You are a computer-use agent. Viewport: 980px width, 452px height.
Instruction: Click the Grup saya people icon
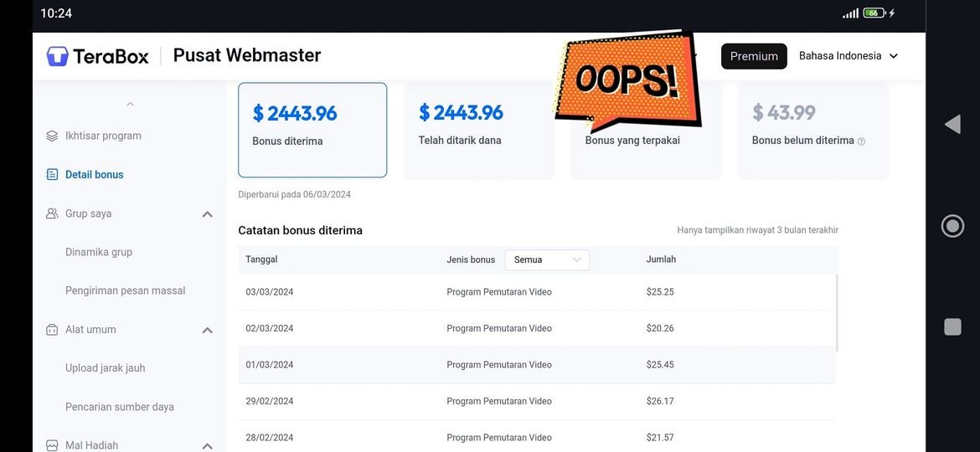(x=53, y=213)
